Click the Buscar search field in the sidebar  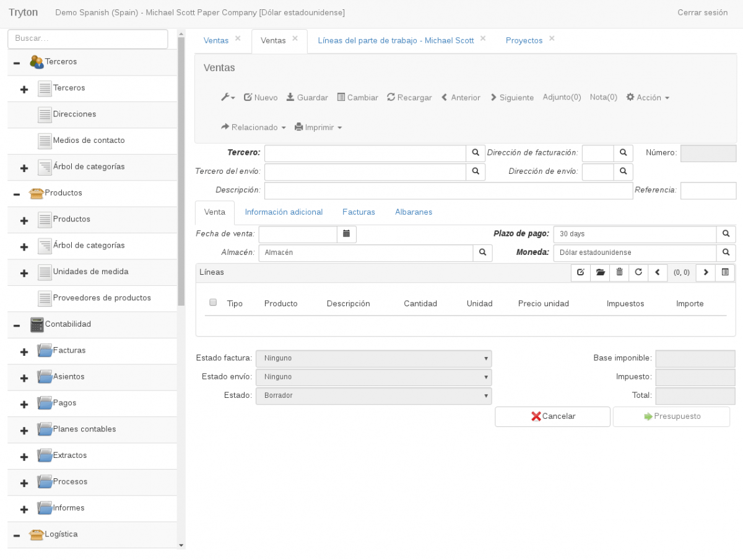click(87, 38)
